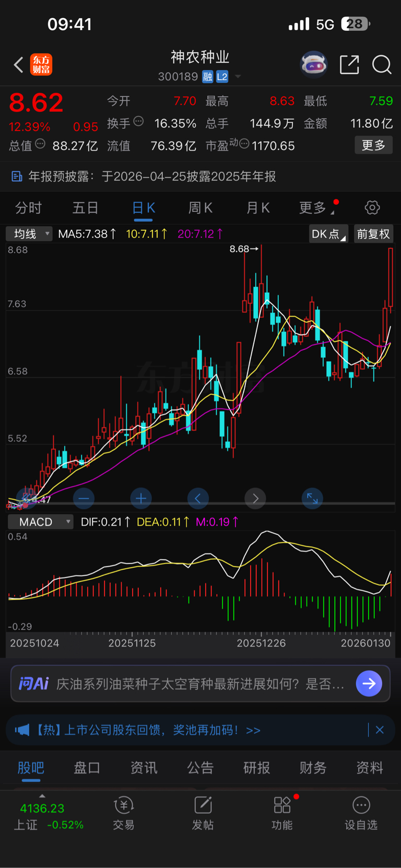Expand the 更多 chart period menu
Screen dimensions: 401x868
click(316, 208)
